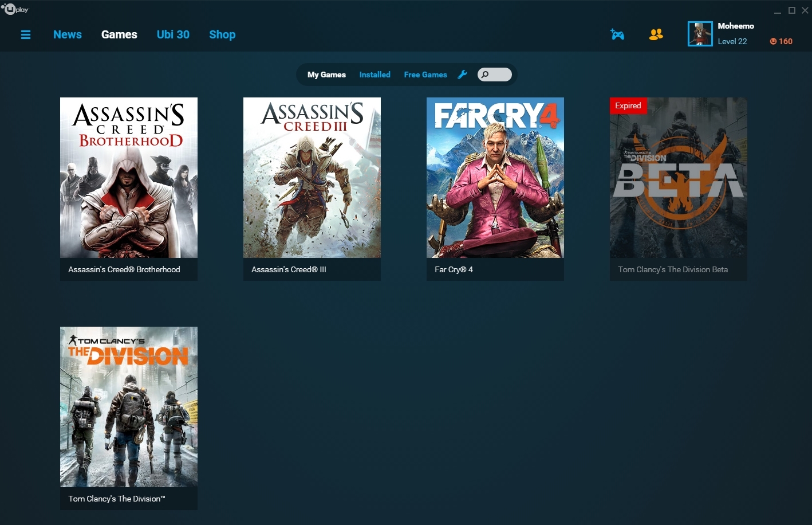The image size is (812, 525).
Task: Click the wrench settings icon
Action: click(463, 75)
